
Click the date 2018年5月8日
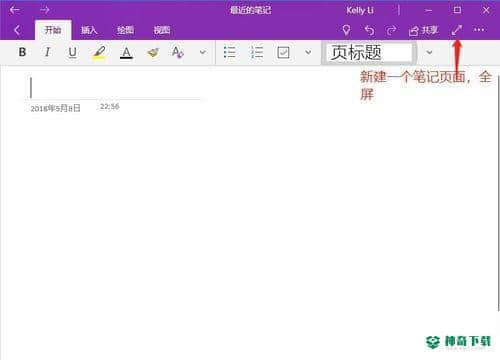pos(55,108)
